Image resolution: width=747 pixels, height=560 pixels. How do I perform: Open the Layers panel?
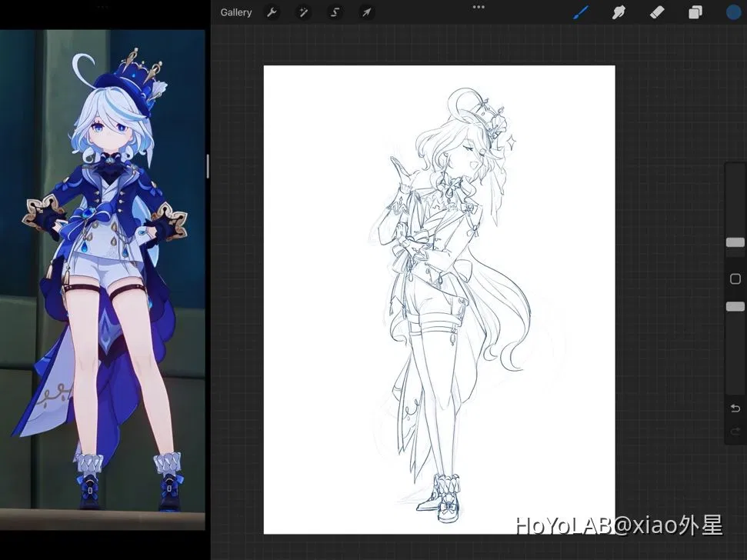tap(695, 12)
